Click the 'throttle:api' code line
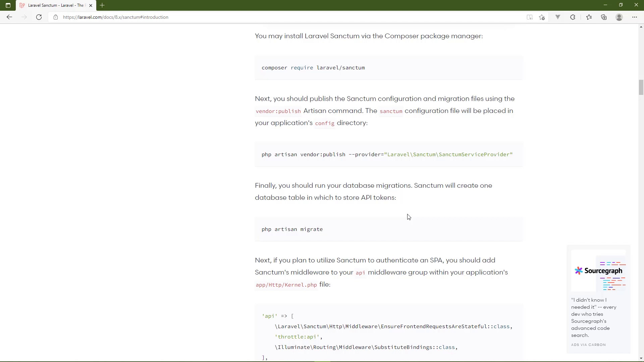 [299, 337]
